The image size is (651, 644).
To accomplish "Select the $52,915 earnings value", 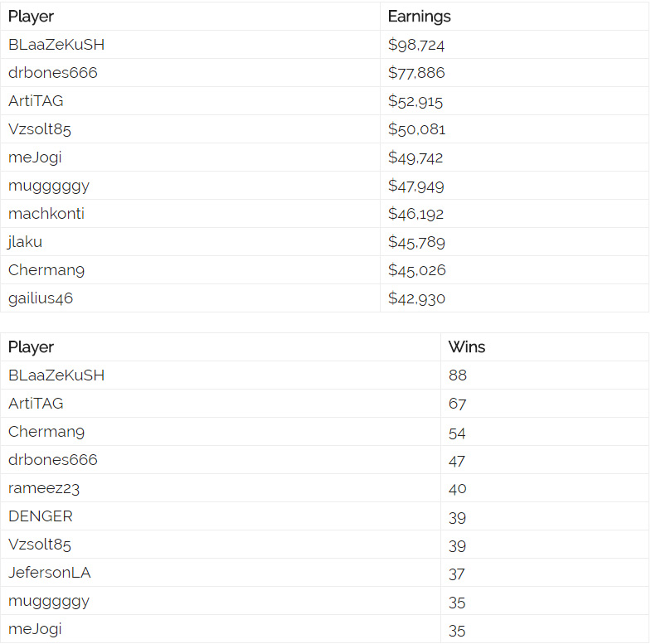I will tap(415, 101).
